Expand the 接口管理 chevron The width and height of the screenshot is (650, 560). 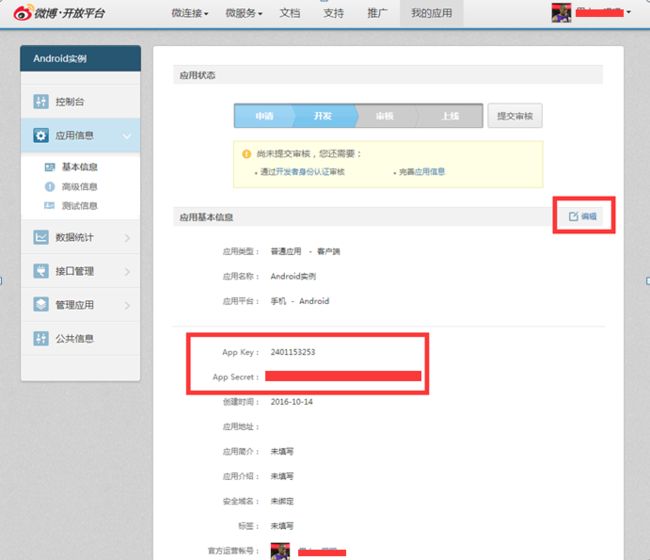point(127,272)
